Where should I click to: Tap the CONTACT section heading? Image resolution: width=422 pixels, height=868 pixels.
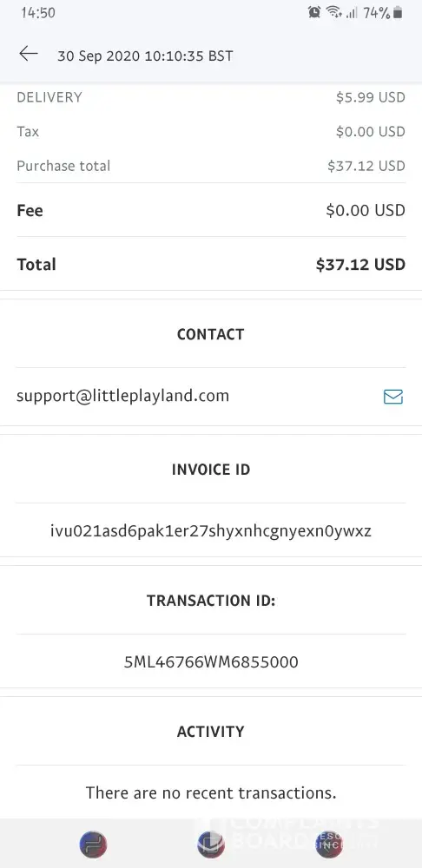tap(210, 334)
